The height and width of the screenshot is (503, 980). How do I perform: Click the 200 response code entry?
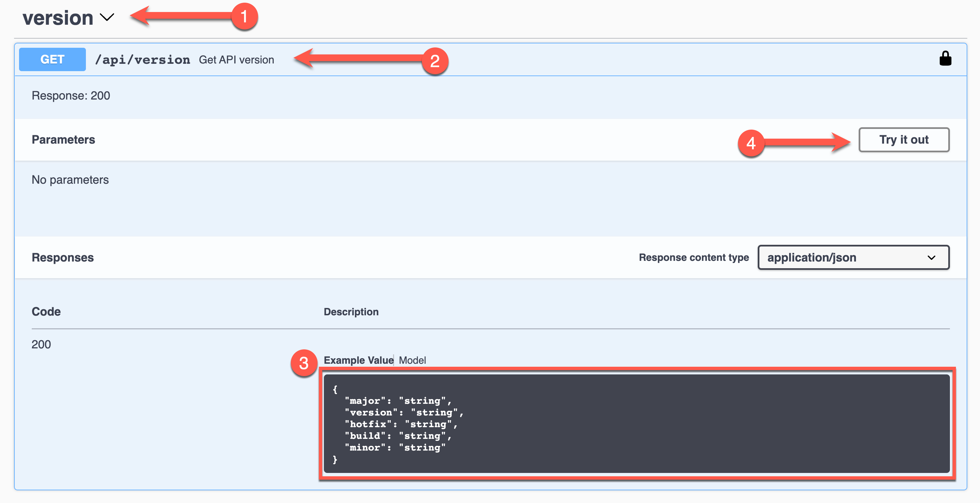click(x=41, y=344)
